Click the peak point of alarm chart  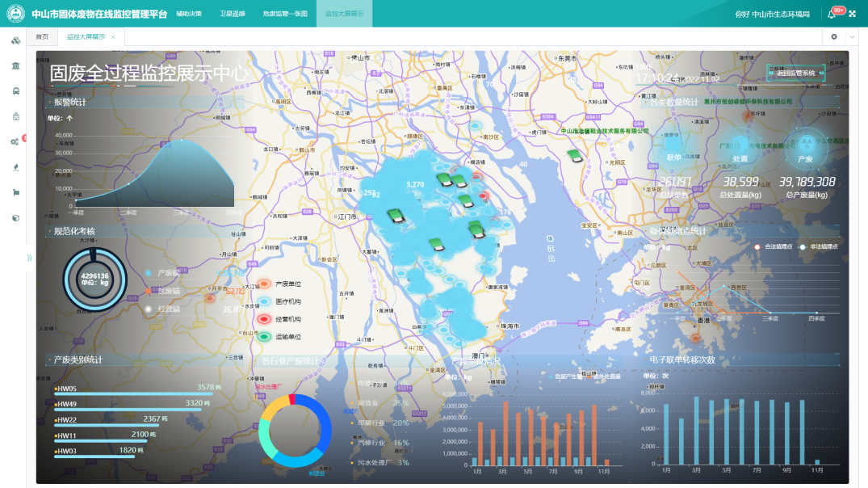coord(182,140)
